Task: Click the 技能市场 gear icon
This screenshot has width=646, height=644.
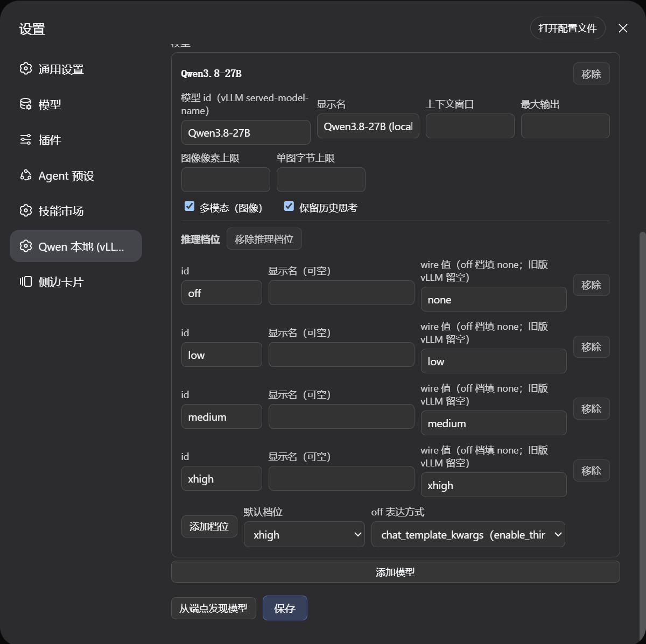Action: (x=26, y=211)
